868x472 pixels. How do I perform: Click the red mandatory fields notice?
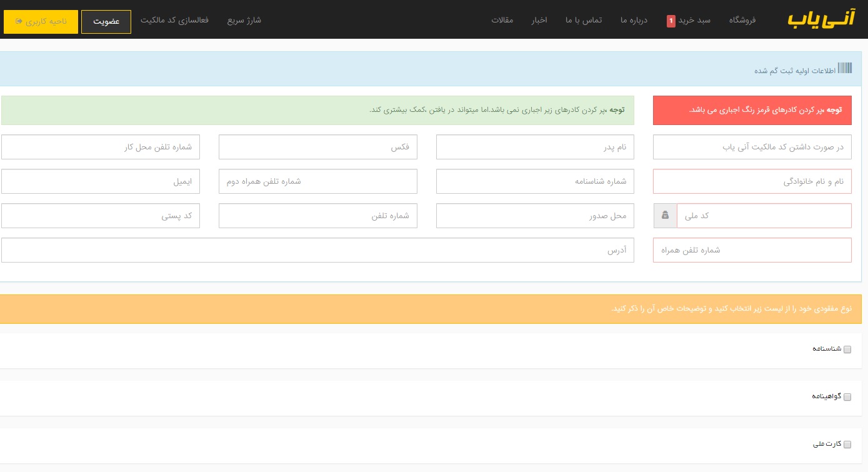[x=752, y=110]
